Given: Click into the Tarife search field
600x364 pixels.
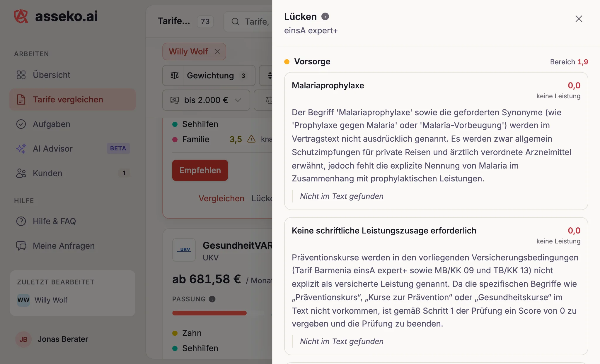Looking at the screenshot, I should (248, 21).
